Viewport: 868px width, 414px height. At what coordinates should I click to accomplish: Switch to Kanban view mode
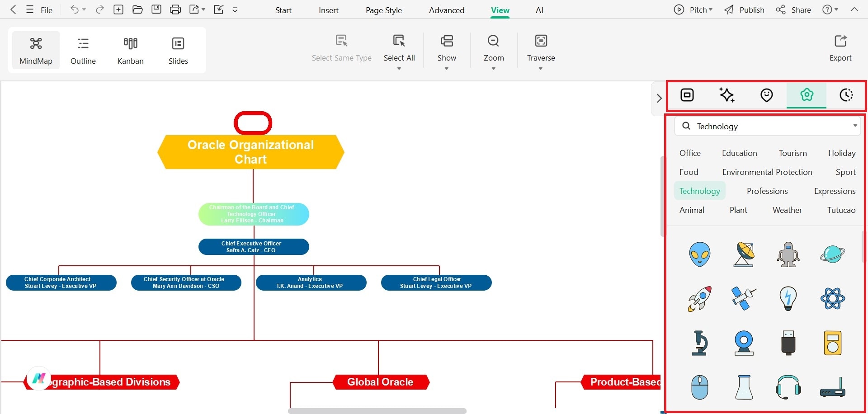(x=131, y=50)
